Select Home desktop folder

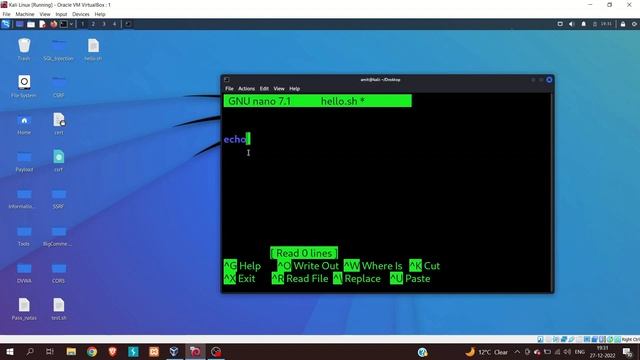24,124
